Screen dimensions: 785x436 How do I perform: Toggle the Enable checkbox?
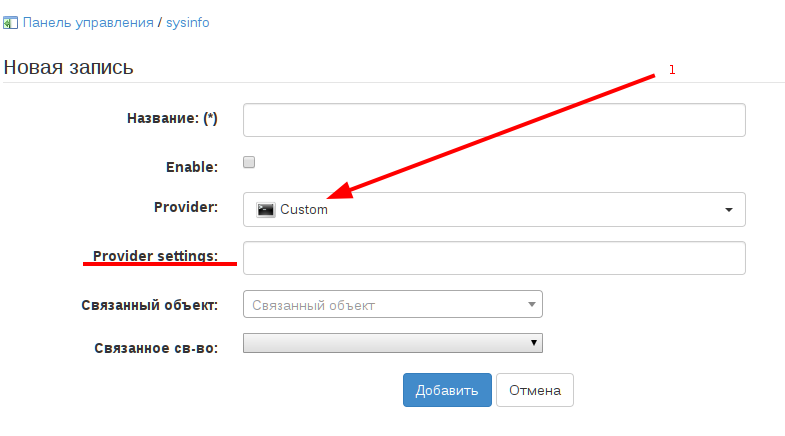click(249, 162)
